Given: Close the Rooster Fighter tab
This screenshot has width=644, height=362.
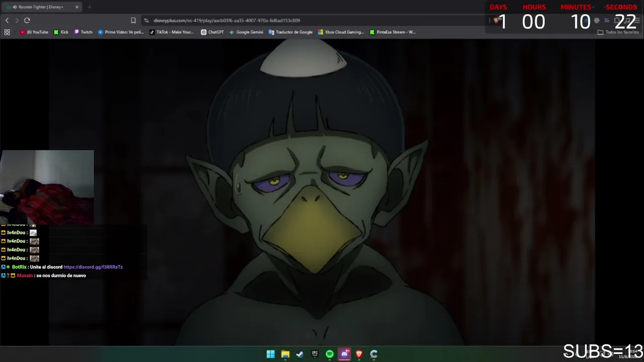Looking at the screenshot, I should tap(77, 7).
